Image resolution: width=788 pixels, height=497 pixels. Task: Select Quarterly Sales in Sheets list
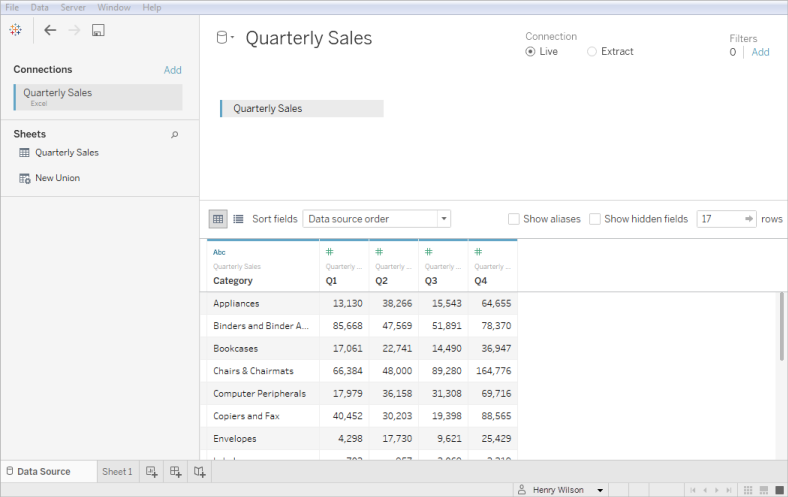[x=67, y=153]
